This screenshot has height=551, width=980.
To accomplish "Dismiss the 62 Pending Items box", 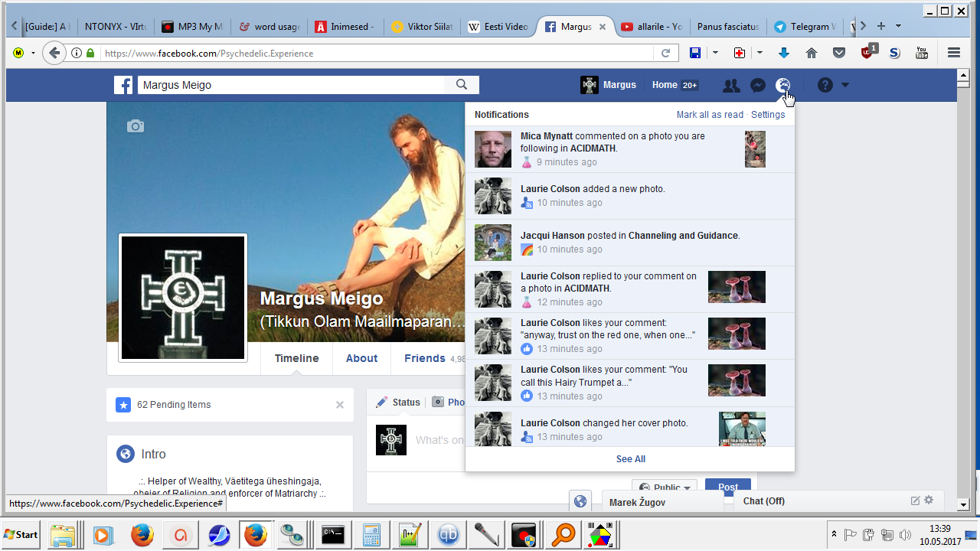I will 340,405.
